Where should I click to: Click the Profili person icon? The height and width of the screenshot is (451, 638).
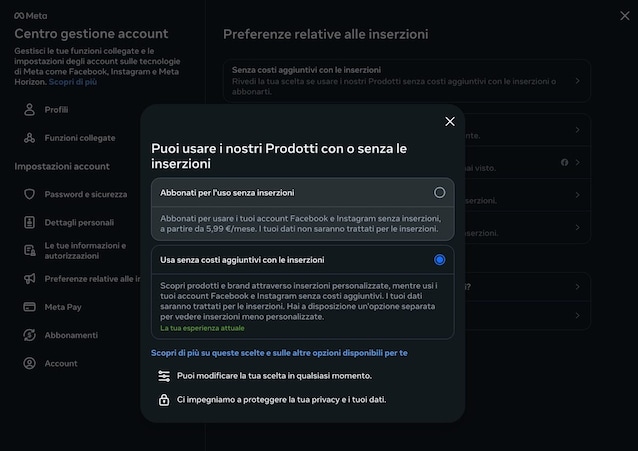(x=29, y=109)
